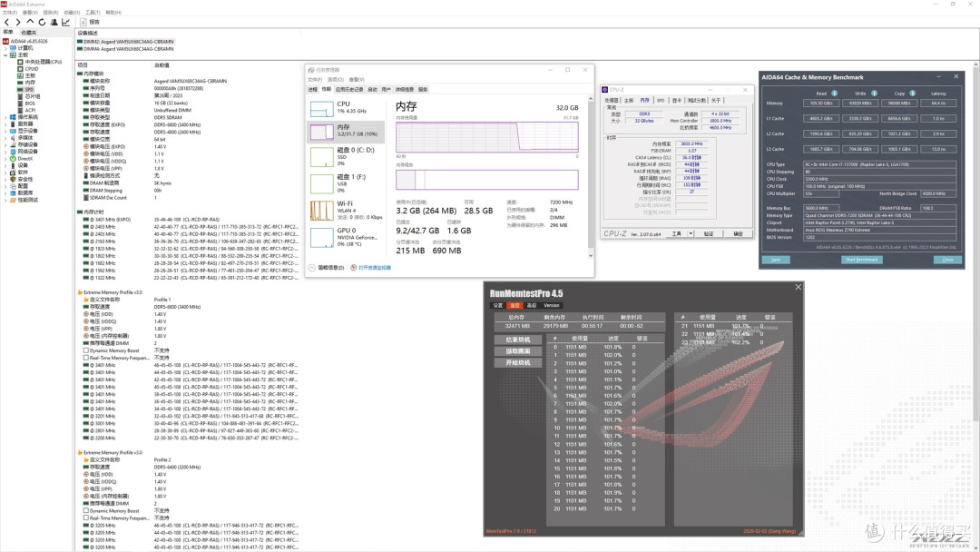The image size is (980, 552).
Task: Expand the 服务器 tree node
Action: (6, 123)
